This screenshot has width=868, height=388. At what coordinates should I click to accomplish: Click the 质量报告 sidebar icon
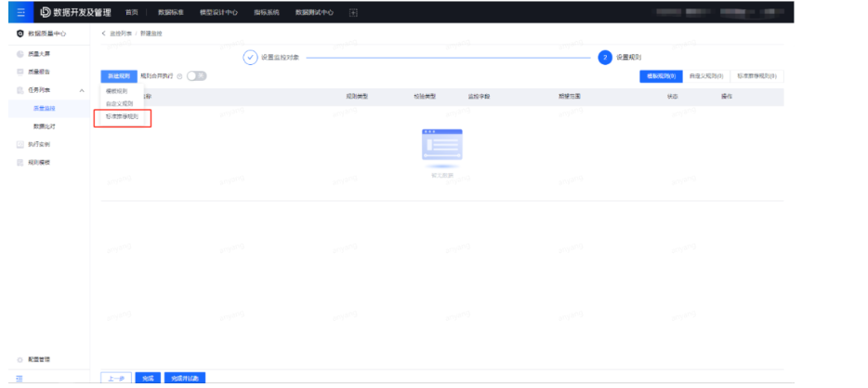20,72
